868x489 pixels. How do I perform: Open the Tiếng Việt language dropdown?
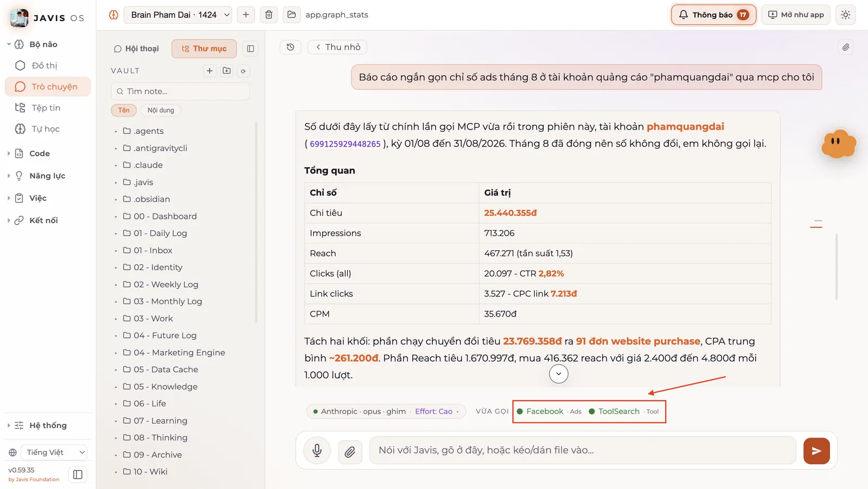click(x=54, y=452)
